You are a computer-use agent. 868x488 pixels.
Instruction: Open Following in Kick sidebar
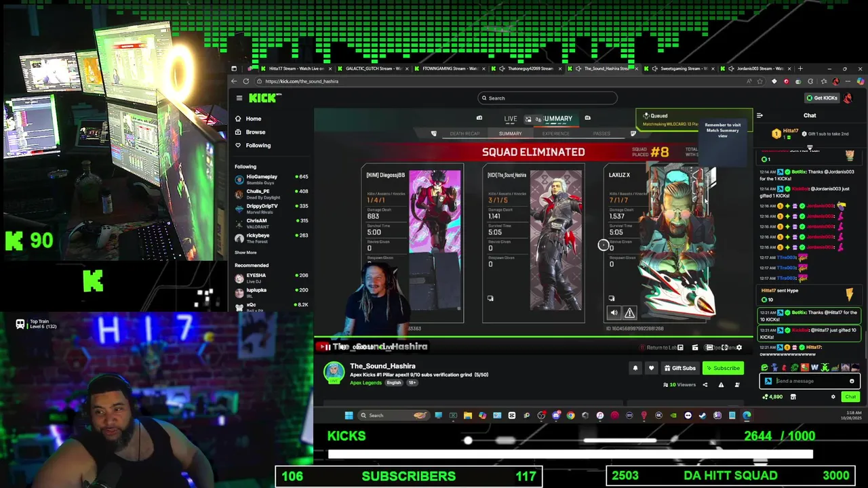coord(258,146)
